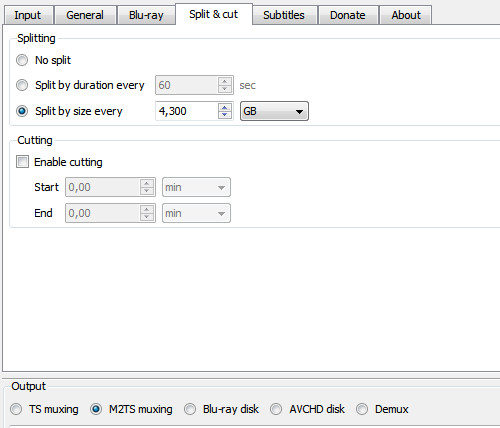Enable cutting checkbox
Viewport: 500px width, 428px height.
click(x=23, y=162)
